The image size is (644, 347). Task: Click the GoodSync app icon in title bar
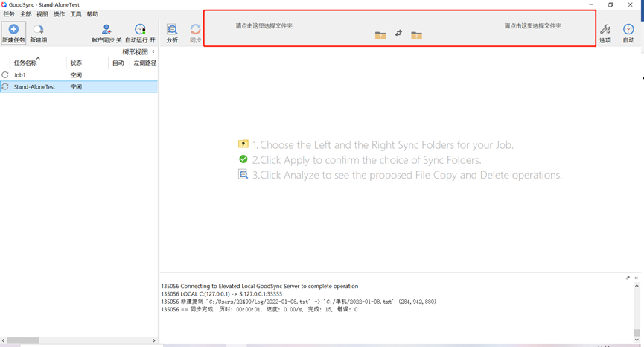(x=4, y=4)
